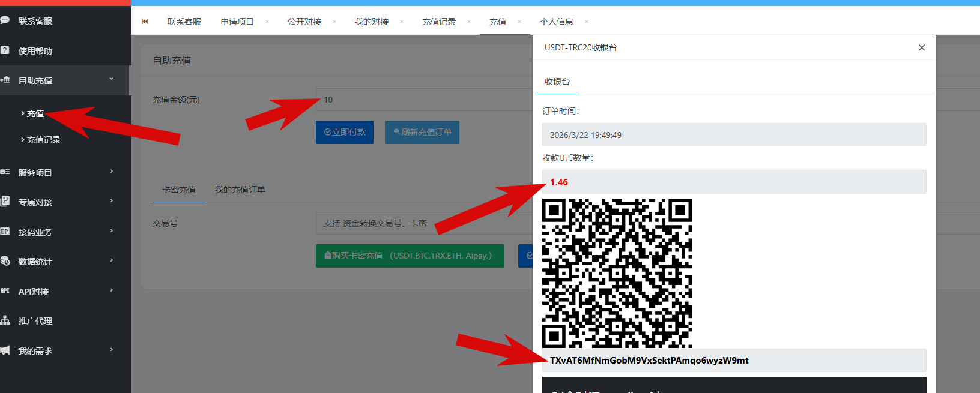Click the 接码业务 sidebar icon

point(5,232)
